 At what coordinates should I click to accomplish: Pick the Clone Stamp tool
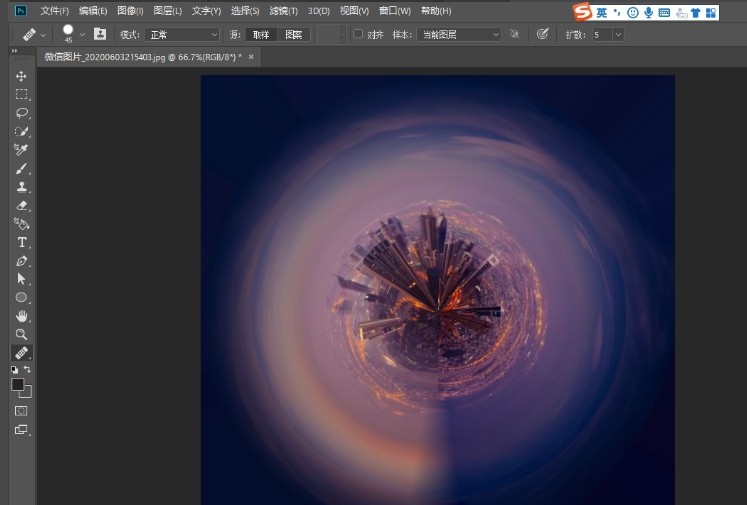point(21,187)
